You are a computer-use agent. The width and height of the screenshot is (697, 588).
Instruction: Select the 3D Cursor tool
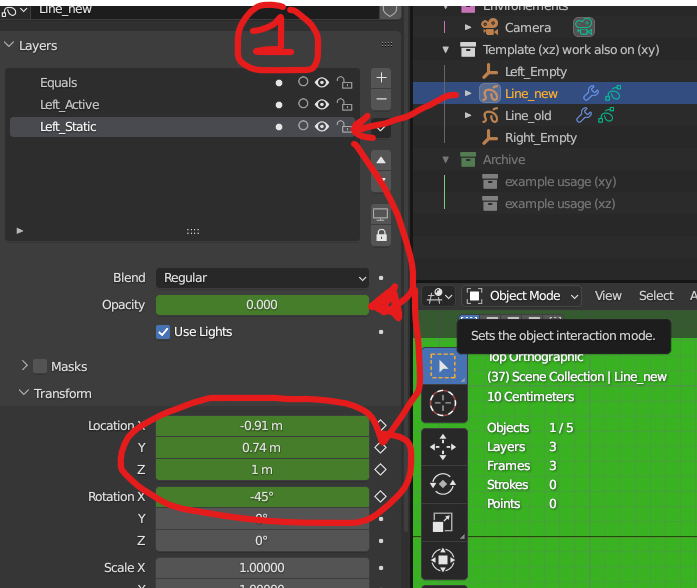point(443,403)
